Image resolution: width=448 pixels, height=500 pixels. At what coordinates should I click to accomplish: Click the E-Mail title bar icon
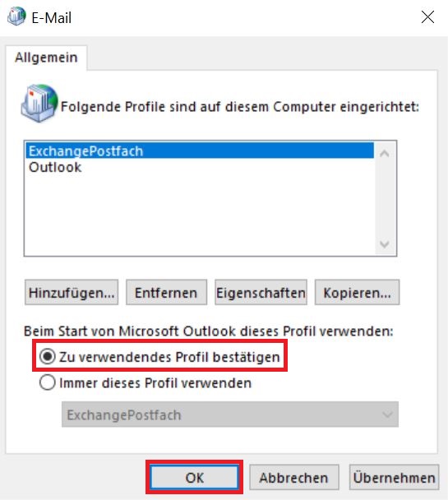(x=16, y=16)
